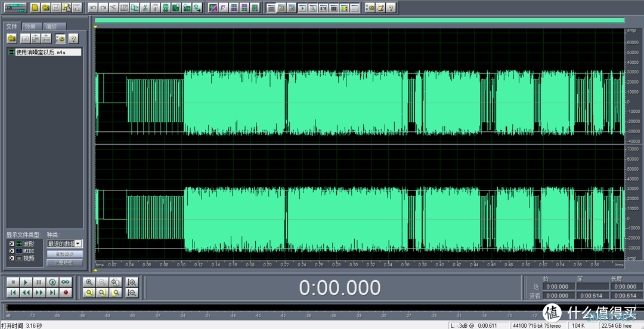Click the magnifier zoom-window toolbar icon
This screenshot has height=329, width=644.
312,7
